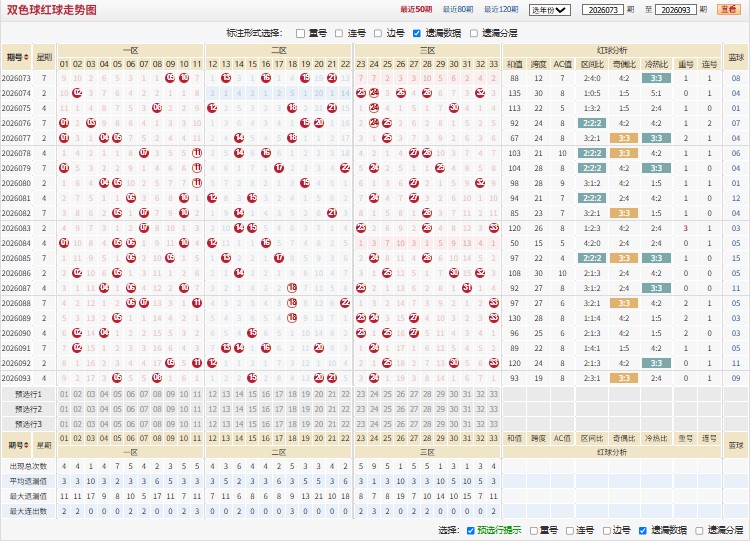
Task: Enable the bottom 边号 checkbox
Action: (606, 531)
